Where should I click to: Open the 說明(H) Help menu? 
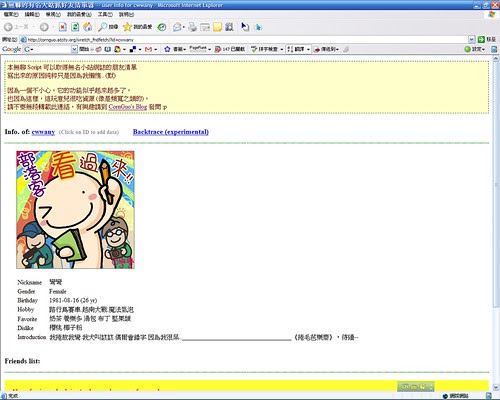[126, 14]
